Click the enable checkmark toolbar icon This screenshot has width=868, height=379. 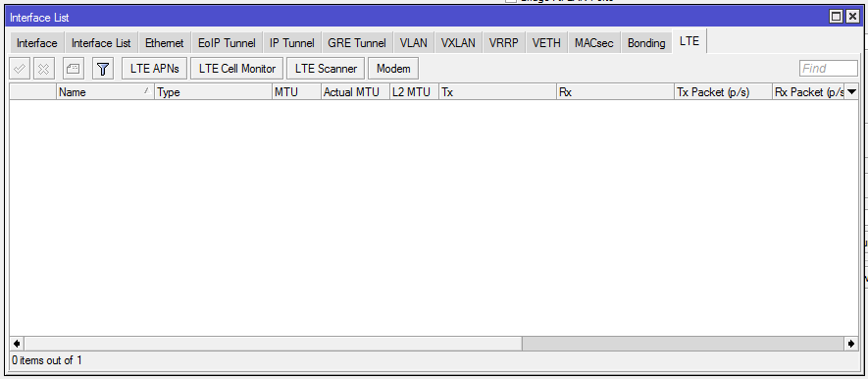tap(21, 69)
